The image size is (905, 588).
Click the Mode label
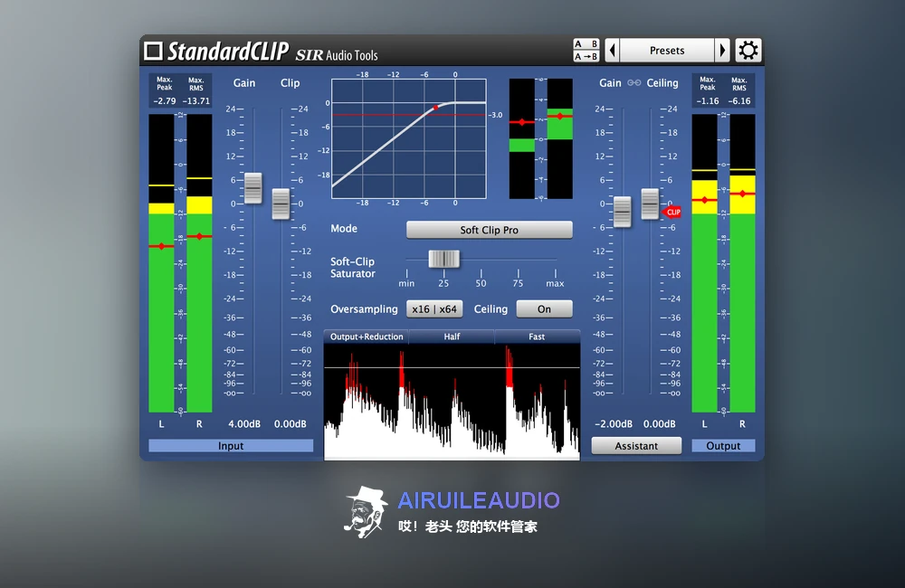344,229
